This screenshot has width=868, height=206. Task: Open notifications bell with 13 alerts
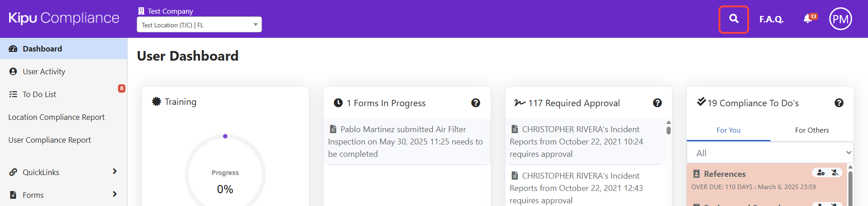coord(808,19)
